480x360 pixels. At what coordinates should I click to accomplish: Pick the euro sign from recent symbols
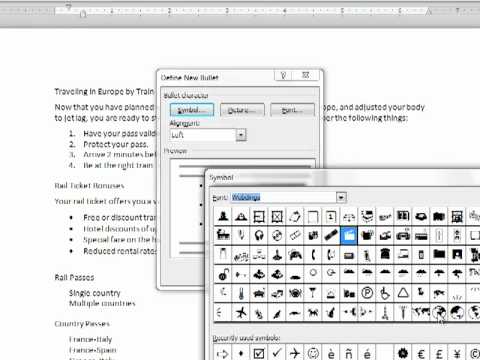tap(421, 353)
